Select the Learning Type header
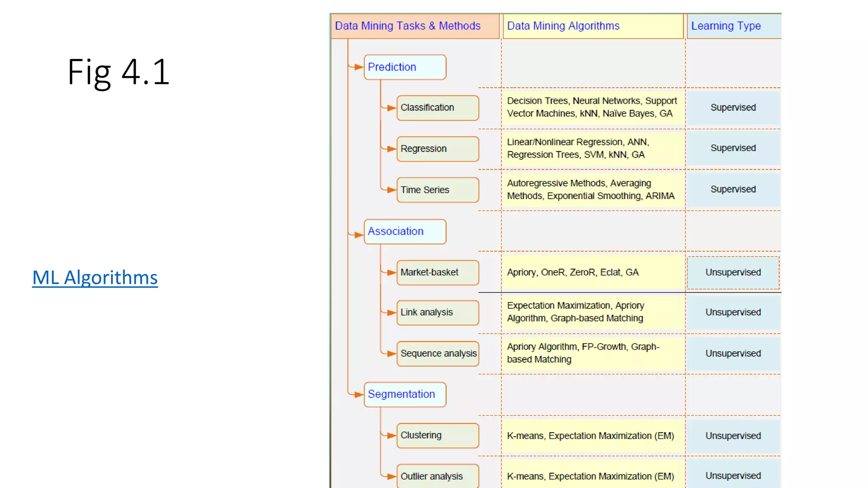This screenshot has width=868, height=488. [x=734, y=26]
